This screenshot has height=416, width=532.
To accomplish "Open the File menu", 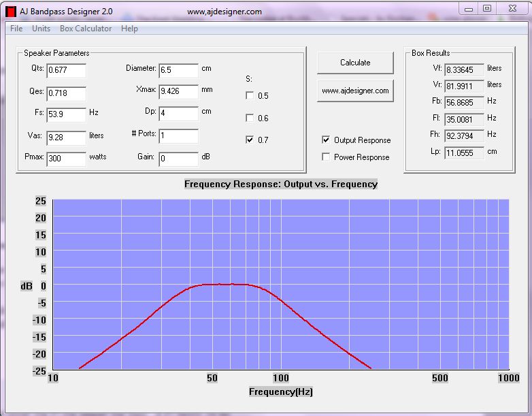I will click(x=16, y=29).
